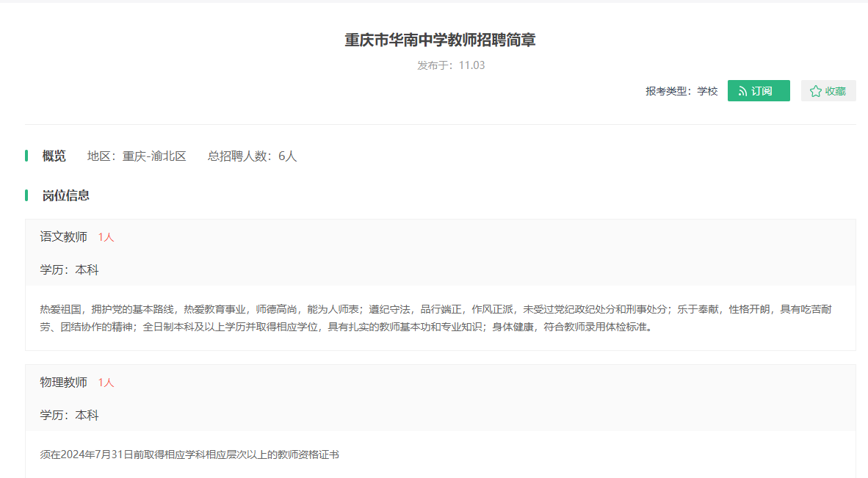Click 学历：本科 under 物理教师
Image resolution: width=868 pixels, height=478 pixels.
coord(69,416)
